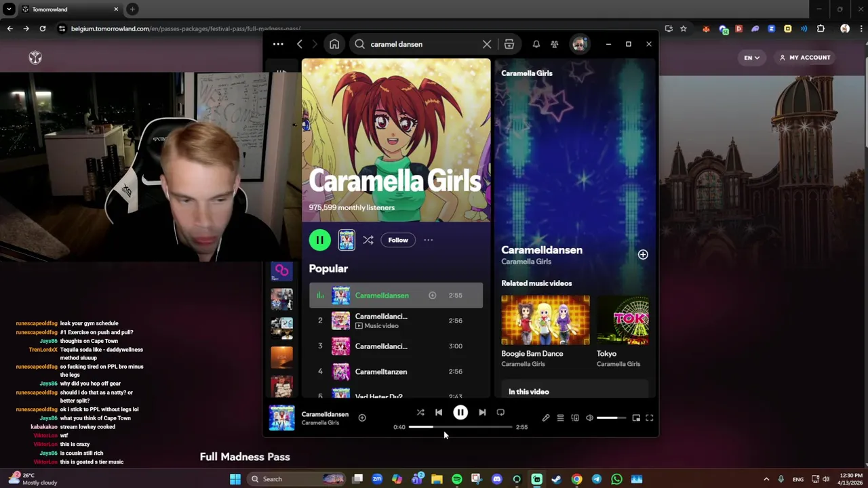Toggle artist shuffle next to Follow
Image resolution: width=868 pixels, height=488 pixels.
368,240
